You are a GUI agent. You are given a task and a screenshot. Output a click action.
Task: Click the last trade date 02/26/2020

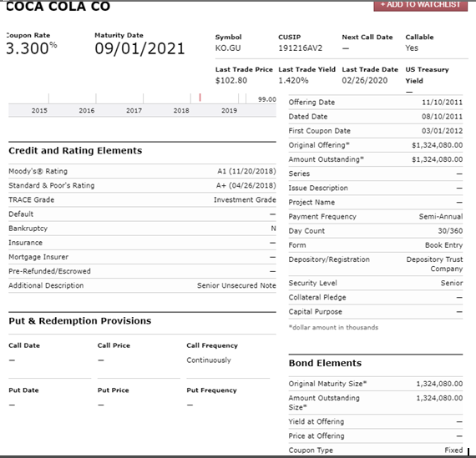pos(365,80)
